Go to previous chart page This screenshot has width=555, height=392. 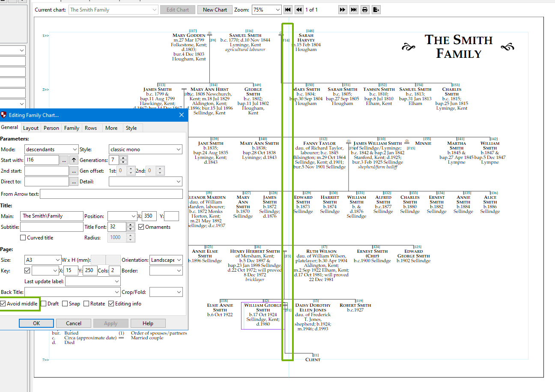299,9
